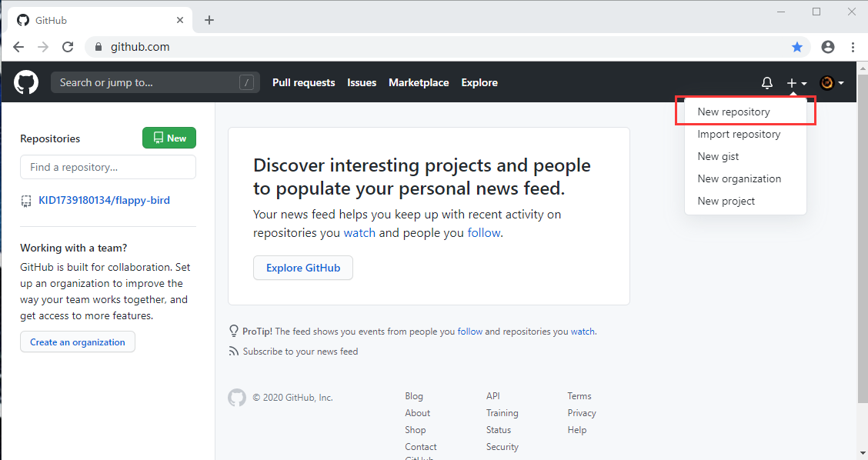Click Create an organization button
The width and height of the screenshot is (868, 460).
coord(78,342)
